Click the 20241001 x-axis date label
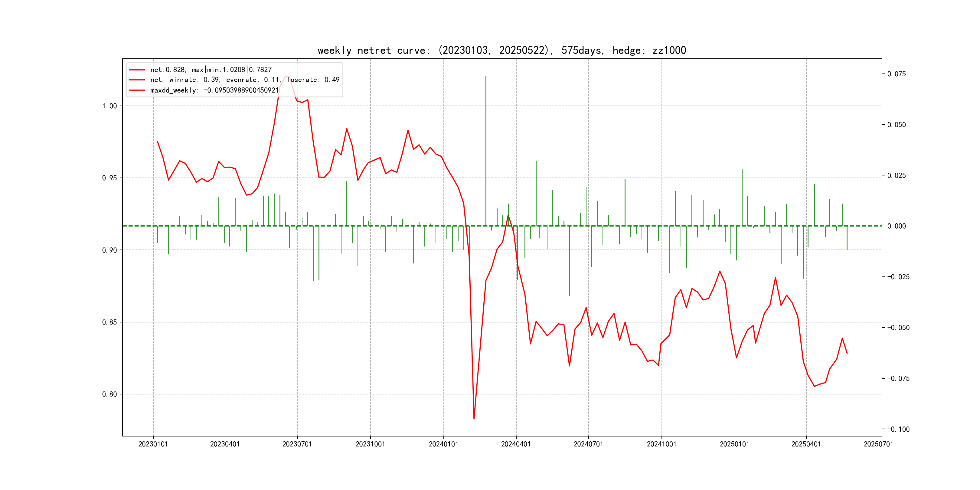This screenshot has height=490, width=980. tap(661, 444)
